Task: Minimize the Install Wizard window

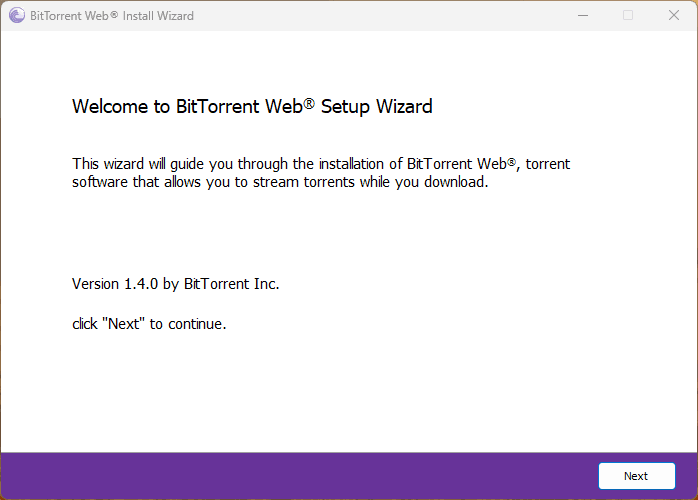Action: (583, 15)
